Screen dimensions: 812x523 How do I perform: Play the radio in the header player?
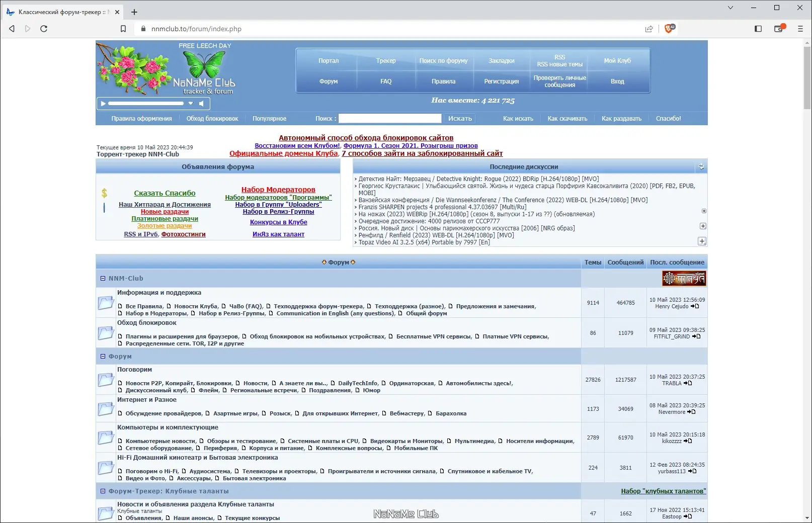[x=103, y=104]
